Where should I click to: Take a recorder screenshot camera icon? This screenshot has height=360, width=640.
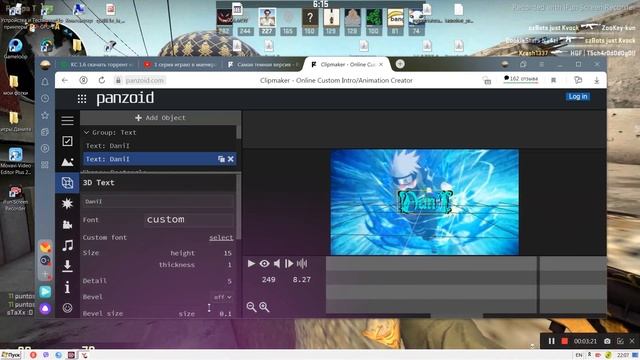coord(607,341)
